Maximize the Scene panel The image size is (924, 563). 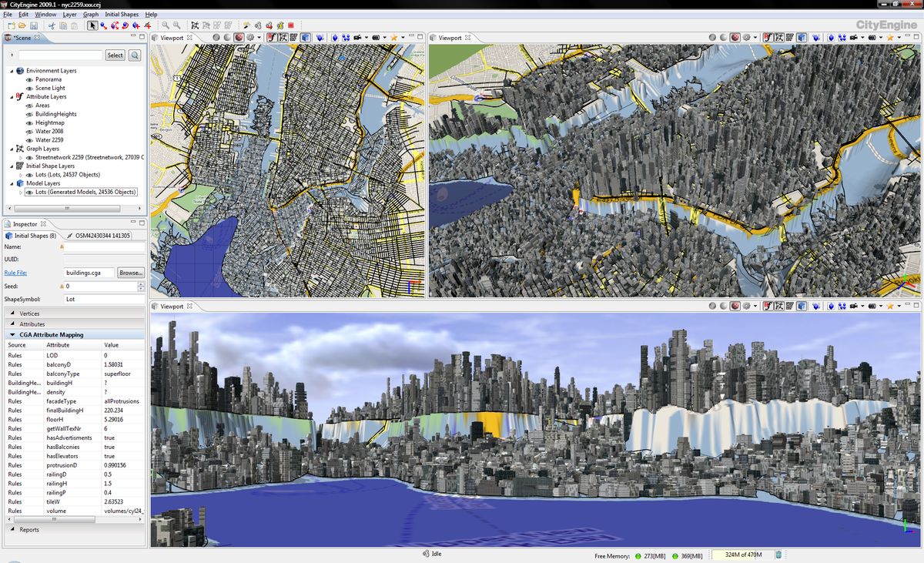pos(142,37)
